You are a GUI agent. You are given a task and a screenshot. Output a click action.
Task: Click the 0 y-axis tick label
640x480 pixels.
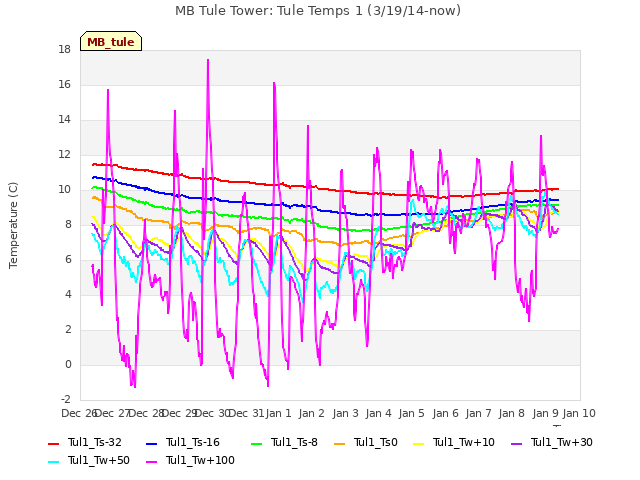pyautogui.click(x=68, y=364)
